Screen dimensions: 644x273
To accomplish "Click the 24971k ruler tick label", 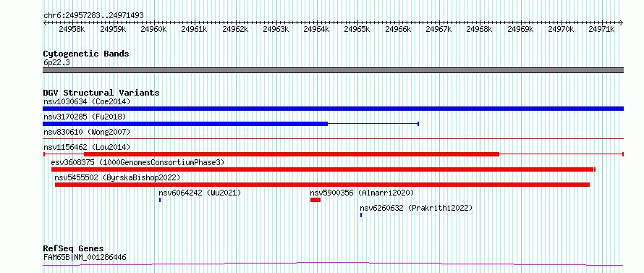I will [x=601, y=29].
